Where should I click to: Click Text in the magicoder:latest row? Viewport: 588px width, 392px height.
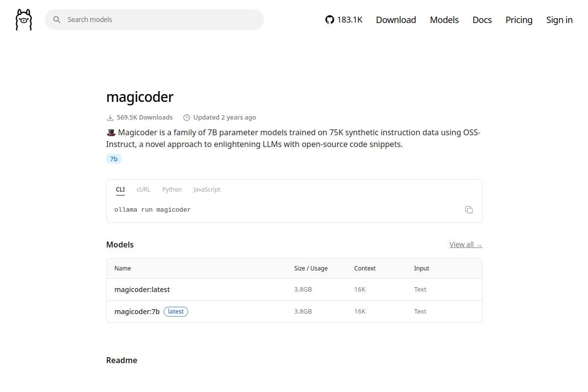(420, 290)
